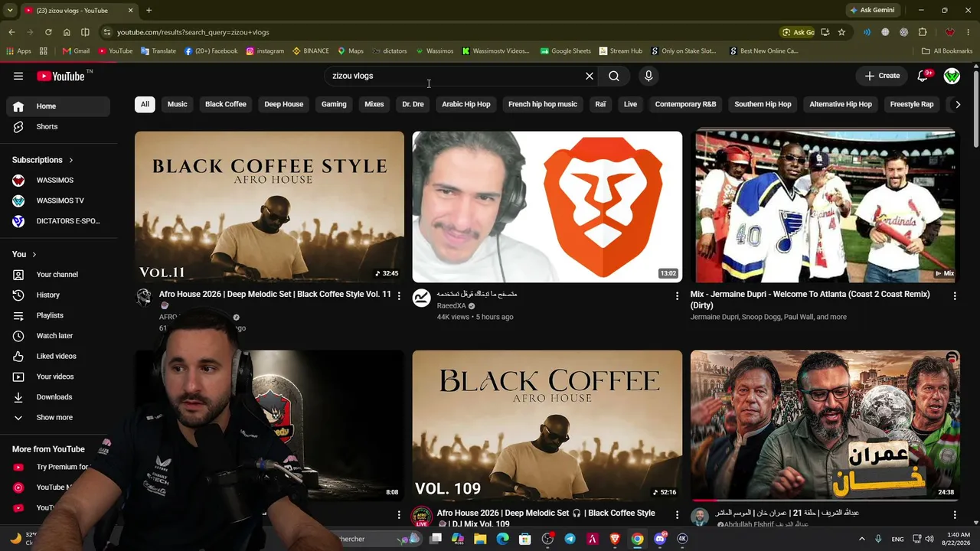This screenshot has height=551, width=980.
Task: Open Chrome's three-dot menu
Action: [969, 32]
